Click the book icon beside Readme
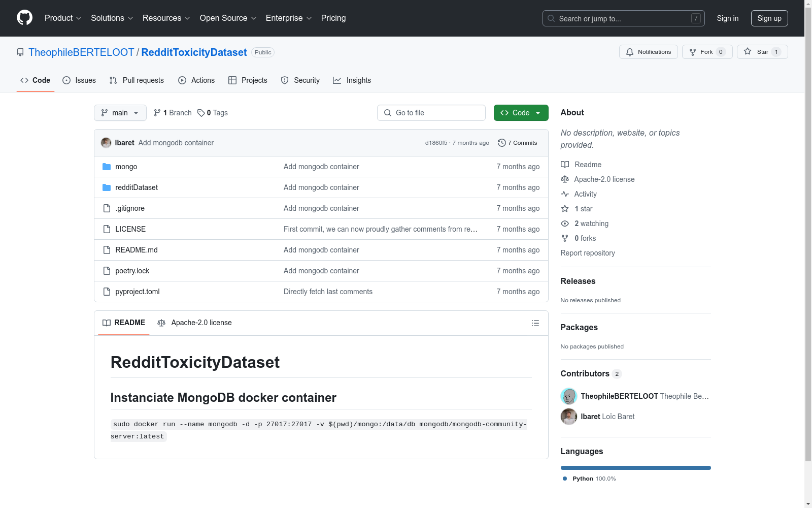The height and width of the screenshot is (508, 812). 565,165
